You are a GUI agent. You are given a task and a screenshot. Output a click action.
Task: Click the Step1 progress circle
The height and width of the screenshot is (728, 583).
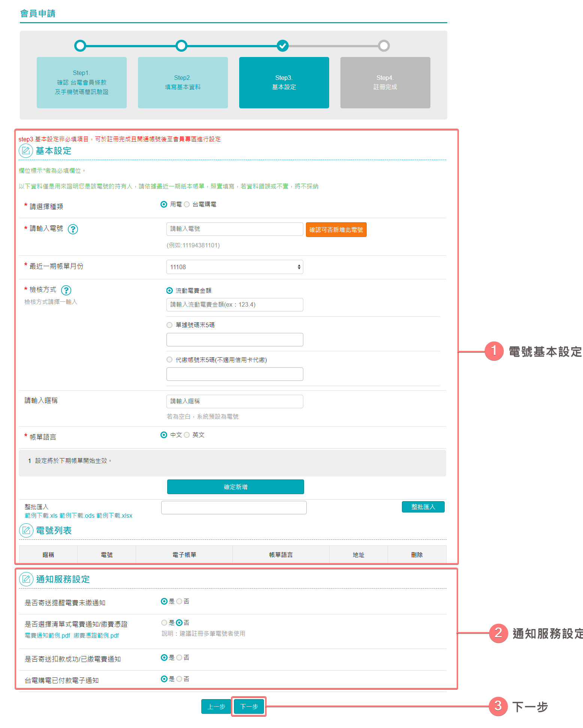pyautogui.click(x=80, y=46)
